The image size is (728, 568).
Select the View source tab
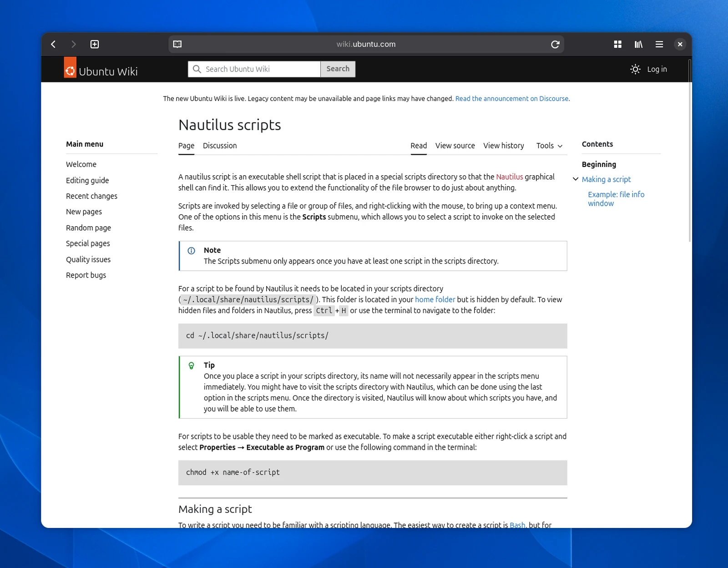(455, 146)
